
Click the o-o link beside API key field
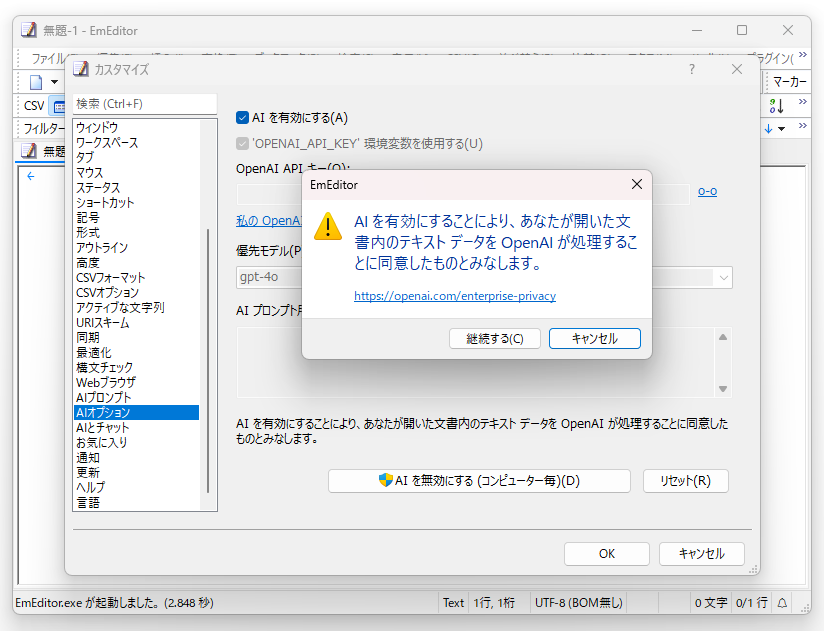click(707, 192)
